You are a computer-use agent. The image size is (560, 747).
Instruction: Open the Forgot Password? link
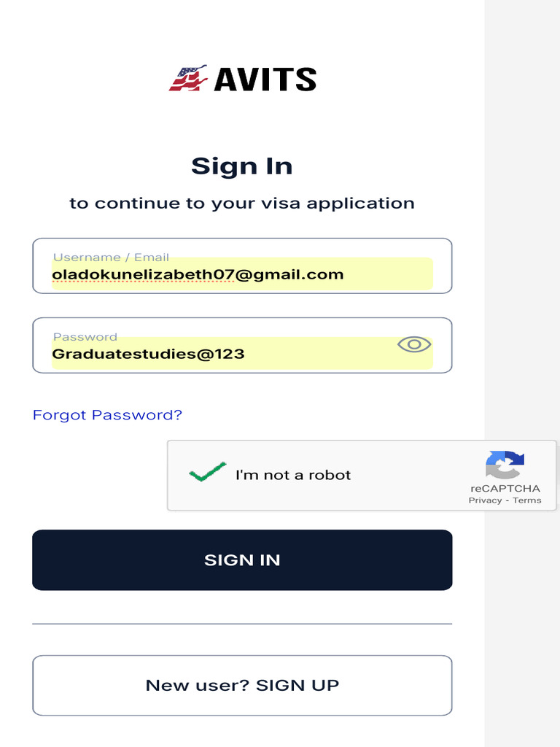point(107,415)
